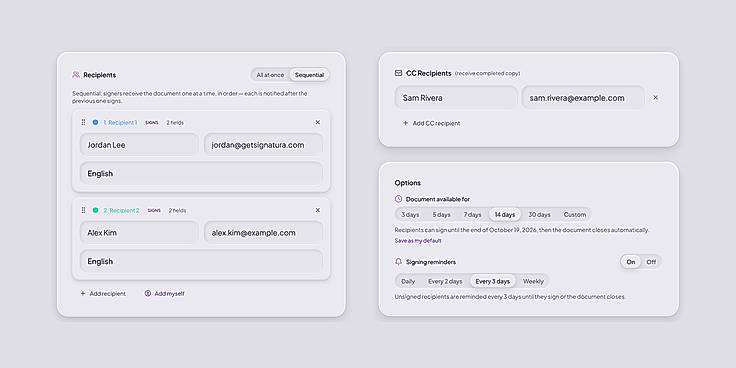Choose Custom document availability
The width and height of the screenshot is (736, 368).
575,215
